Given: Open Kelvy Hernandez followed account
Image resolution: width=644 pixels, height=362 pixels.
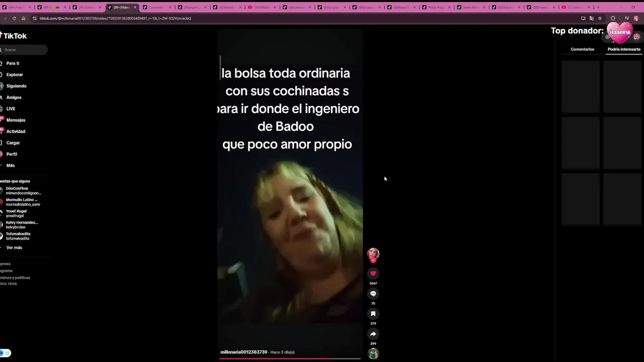Looking at the screenshot, I should click(20, 225).
